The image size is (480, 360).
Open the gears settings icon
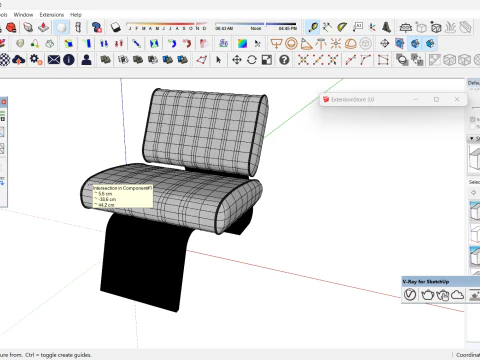pyautogui.click(x=36, y=60)
